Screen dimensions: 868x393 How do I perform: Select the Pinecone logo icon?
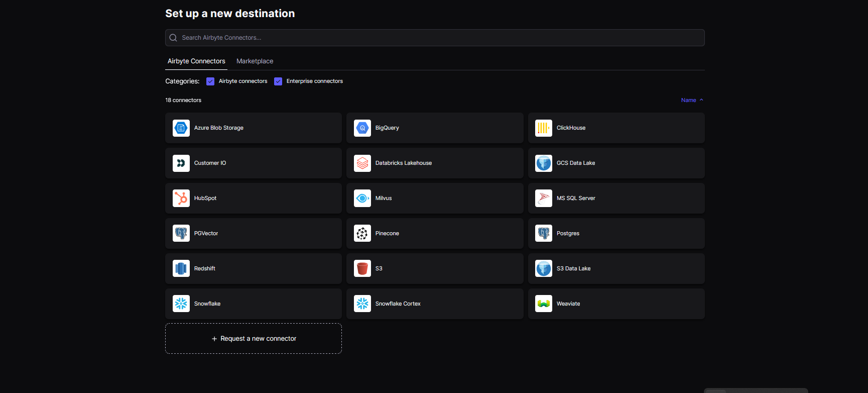click(x=362, y=234)
